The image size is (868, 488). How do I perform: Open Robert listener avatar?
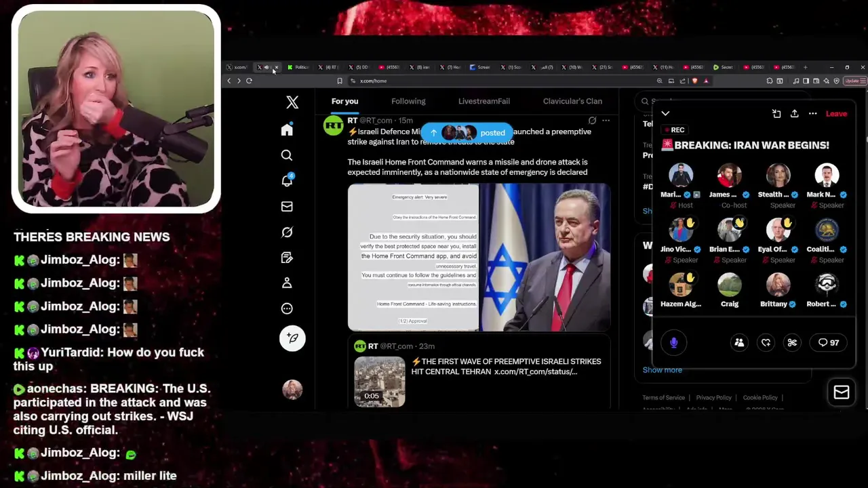pyautogui.click(x=827, y=285)
